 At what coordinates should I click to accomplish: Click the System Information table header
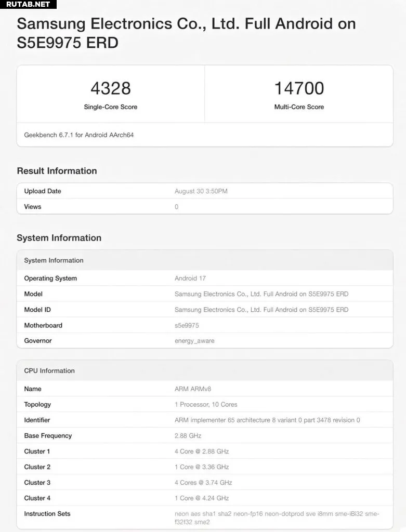tap(205, 260)
